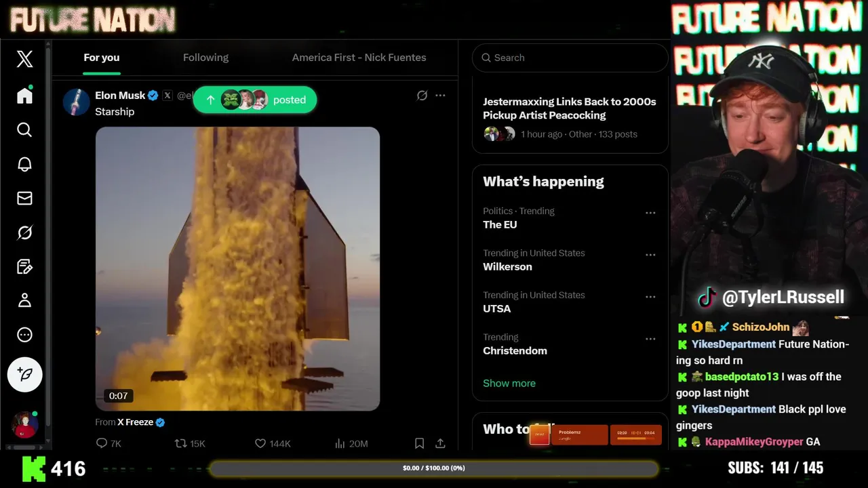The height and width of the screenshot is (488, 868).
Task: Switch to the Following tab
Action: pyautogui.click(x=205, y=58)
